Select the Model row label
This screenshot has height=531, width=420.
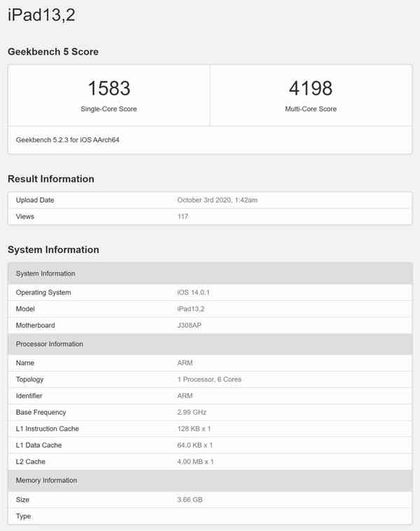tap(25, 309)
